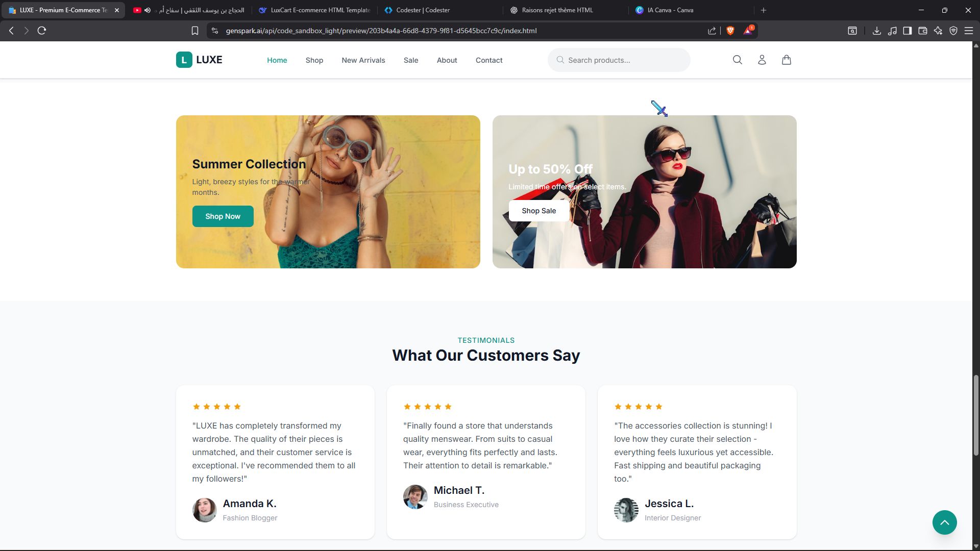Screen dimensions: 980x551
Task: Bookmark this page with bookmark icon
Action: 194,31
